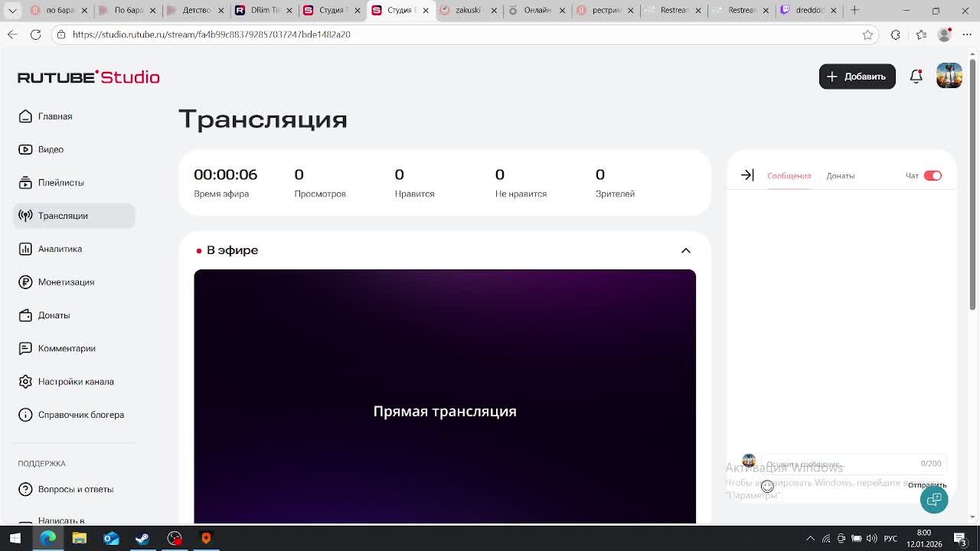Show hidden system tray icons

pyautogui.click(x=810, y=539)
